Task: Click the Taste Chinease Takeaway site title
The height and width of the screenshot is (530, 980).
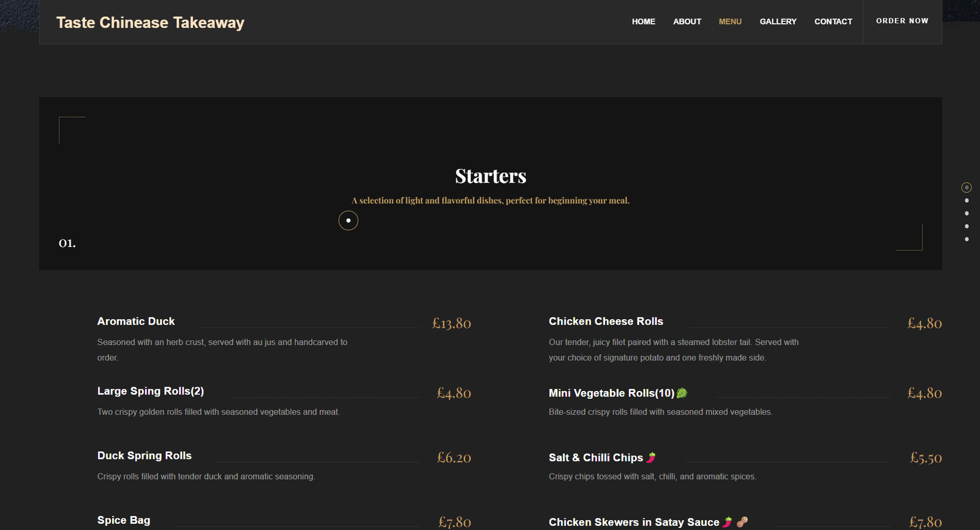Action: pos(150,23)
